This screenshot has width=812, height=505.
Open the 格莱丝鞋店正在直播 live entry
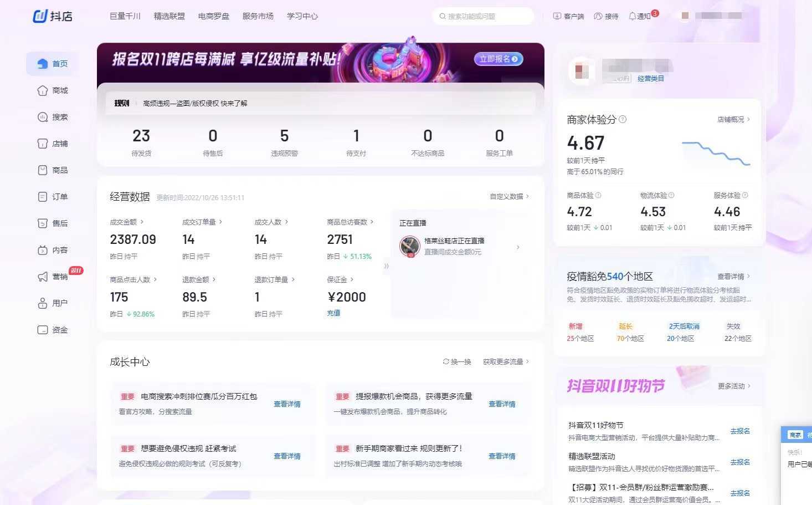tap(460, 246)
